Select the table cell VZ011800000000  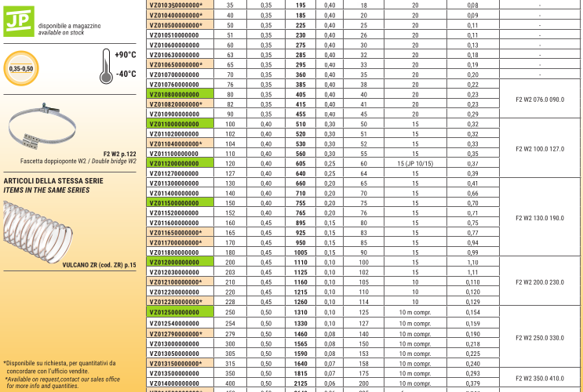click(x=175, y=252)
